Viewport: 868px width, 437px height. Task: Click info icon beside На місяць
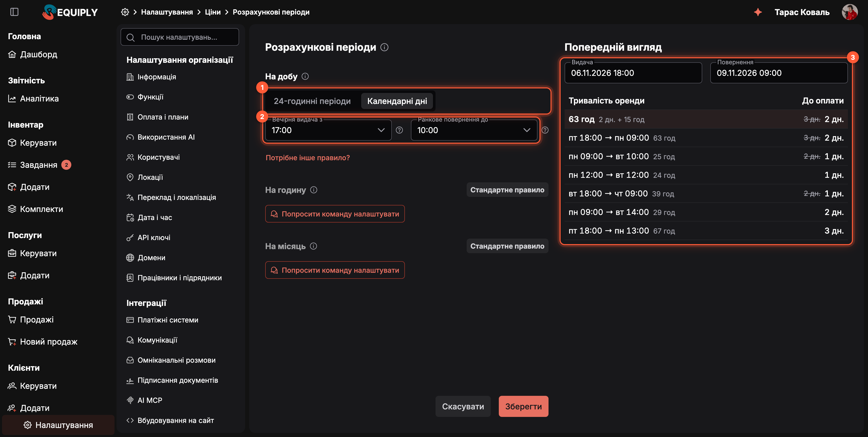point(313,246)
